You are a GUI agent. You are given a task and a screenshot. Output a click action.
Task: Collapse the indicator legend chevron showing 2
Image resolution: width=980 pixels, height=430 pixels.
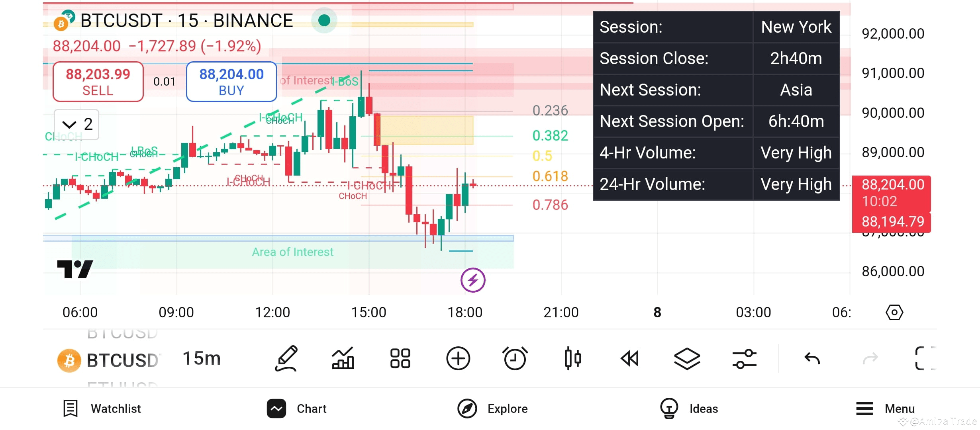point(76,125)
